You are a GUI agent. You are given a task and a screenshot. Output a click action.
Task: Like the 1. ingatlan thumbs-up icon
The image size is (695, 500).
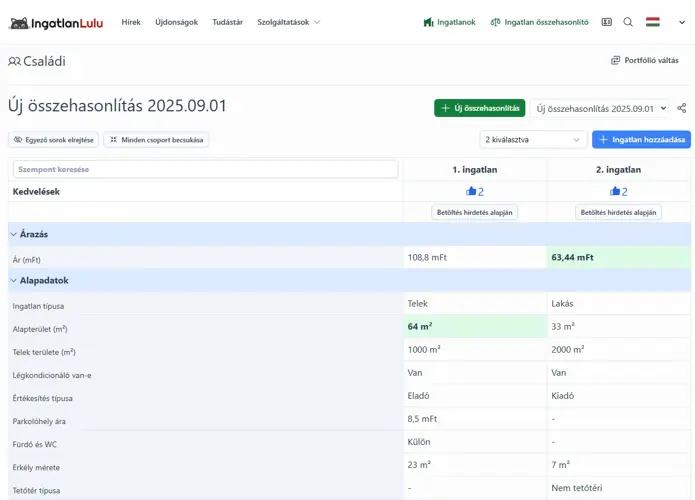(471, 191)
